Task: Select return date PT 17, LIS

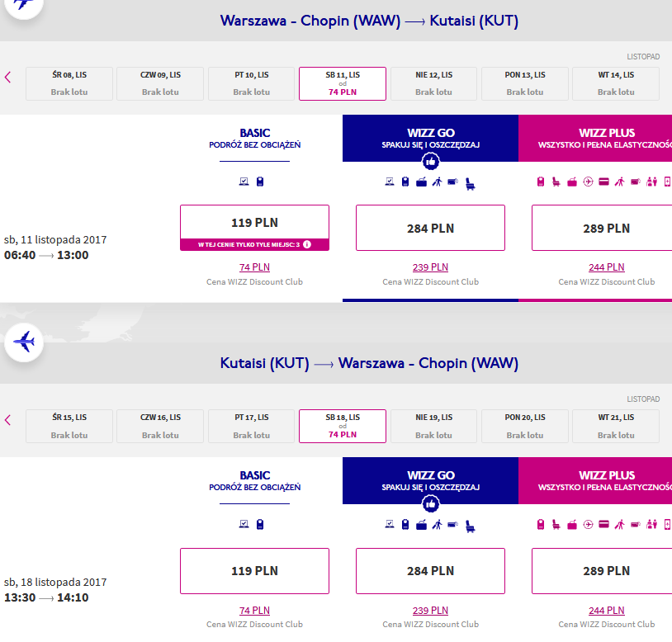Action: click(252, 426)
